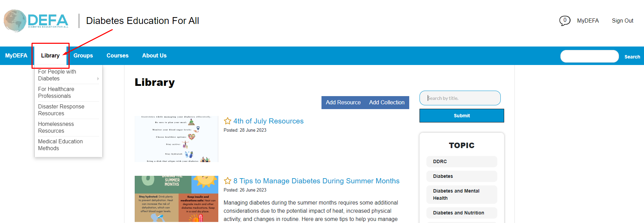Open the Courses nav item
This screenshot has height=223, width=644.
tap(118, 55)
